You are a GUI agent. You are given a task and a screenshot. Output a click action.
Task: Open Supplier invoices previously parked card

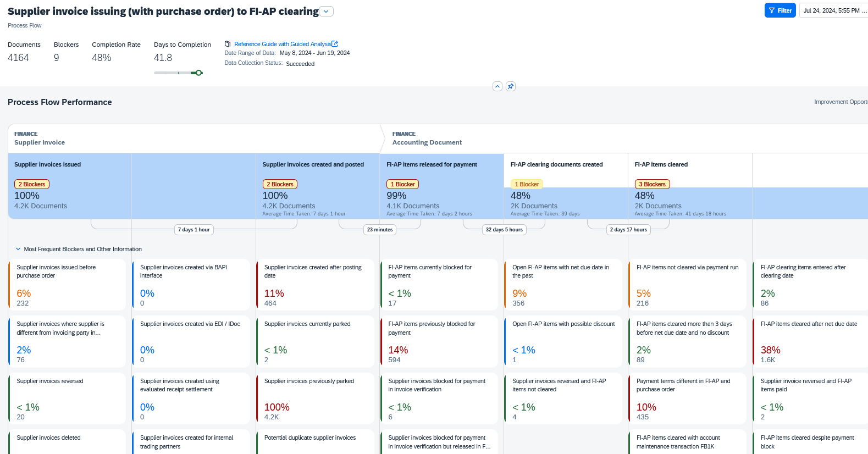[x=315, y=398]
